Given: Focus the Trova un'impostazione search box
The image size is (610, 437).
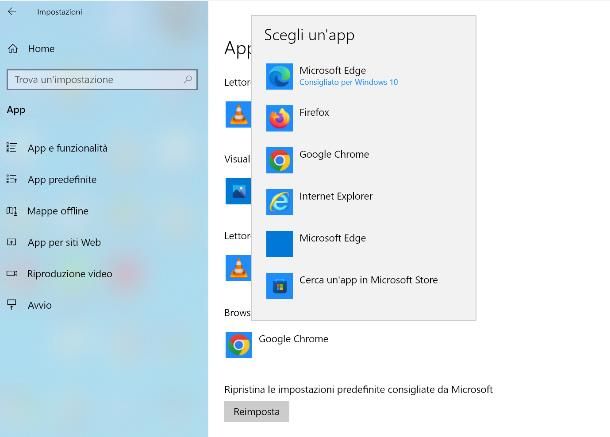Looking at the screenshot, I should click(102, 80).
